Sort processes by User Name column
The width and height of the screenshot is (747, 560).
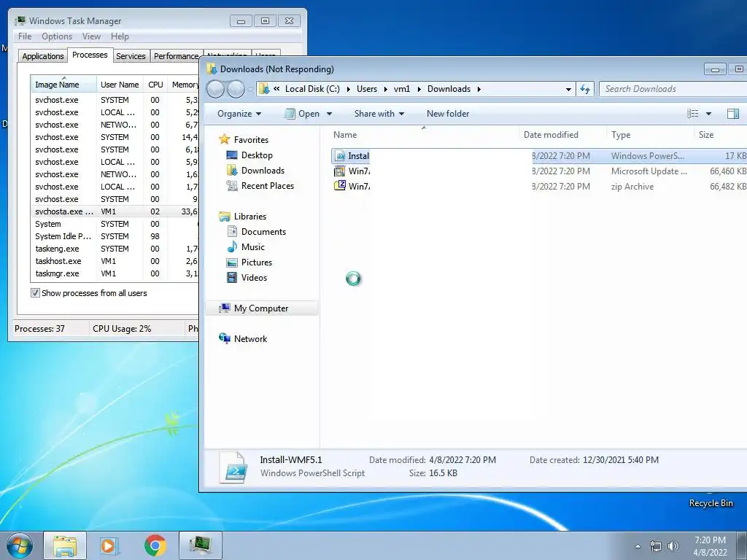[x=120, y=85]
